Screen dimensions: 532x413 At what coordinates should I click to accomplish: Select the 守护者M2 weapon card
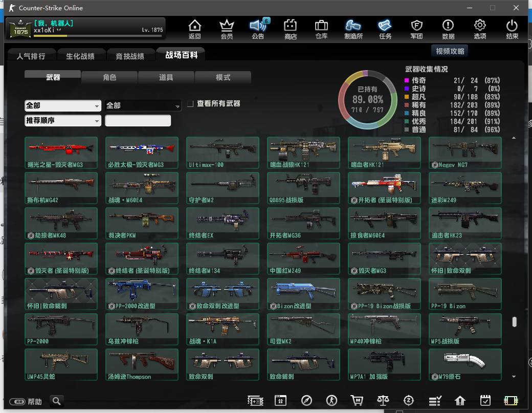(x=223, y=188)
